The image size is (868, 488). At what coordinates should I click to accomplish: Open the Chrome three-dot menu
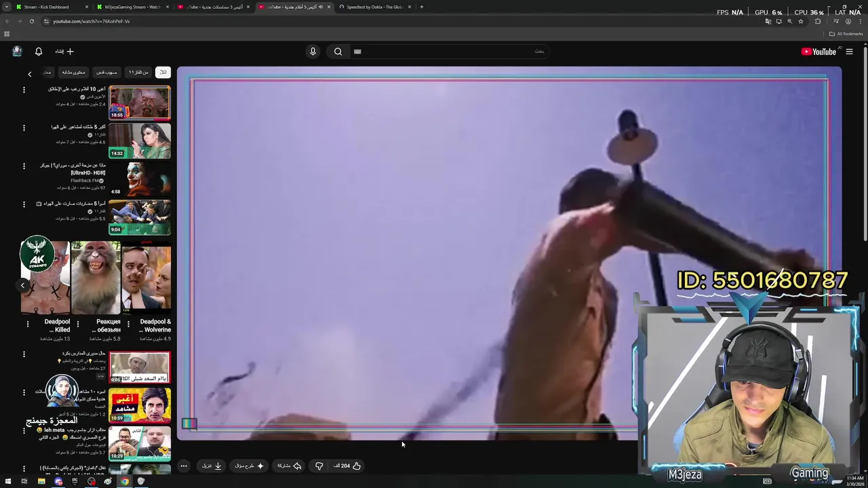(860, 21)
